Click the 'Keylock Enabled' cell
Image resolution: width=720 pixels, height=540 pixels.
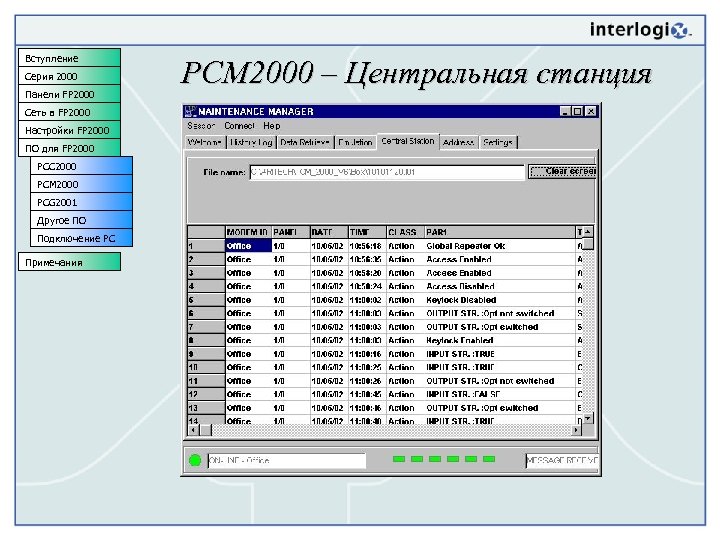pyautogui.click(x=500, y=340)
